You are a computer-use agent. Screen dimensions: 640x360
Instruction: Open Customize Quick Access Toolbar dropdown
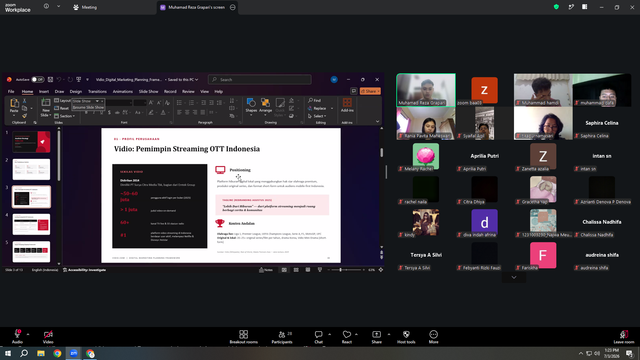point(87,80)
